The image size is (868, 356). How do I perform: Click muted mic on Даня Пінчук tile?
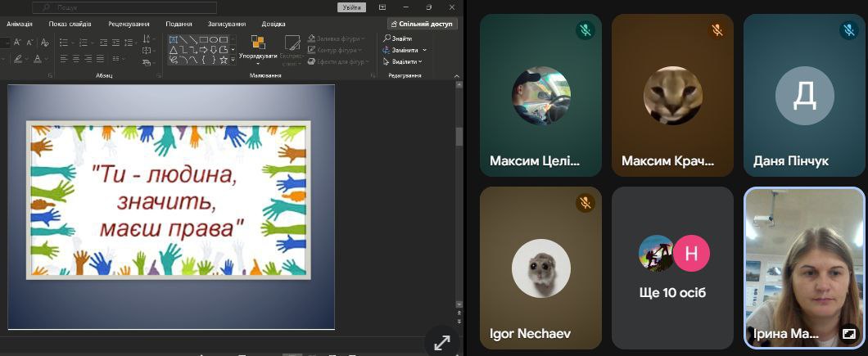(x=848, y=31)
